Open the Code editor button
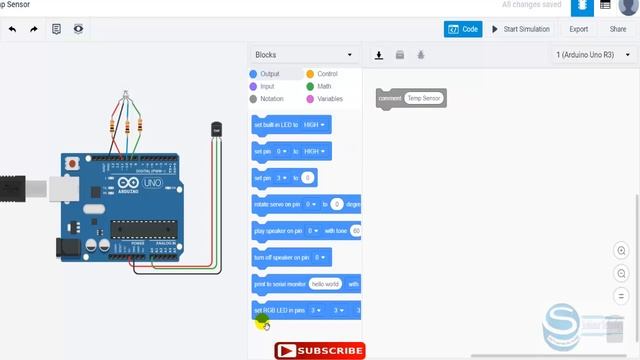 click(x=463, y=29)
